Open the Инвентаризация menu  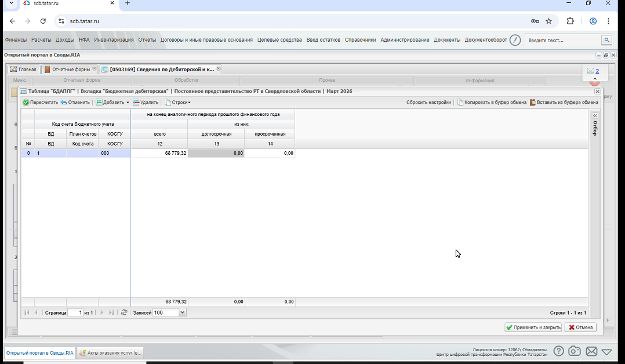tap(114, 40)
